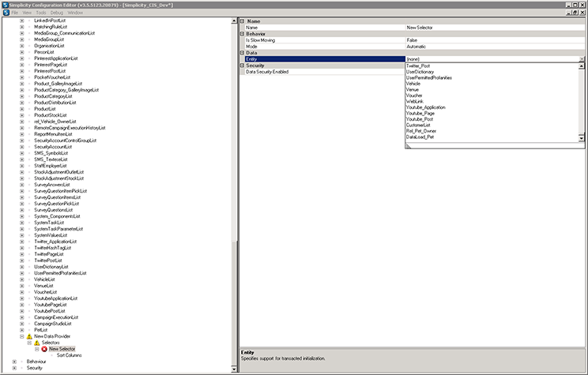The image size is (588, 375).
Task: Expand the Security tree node
Action: click(14, 368)
